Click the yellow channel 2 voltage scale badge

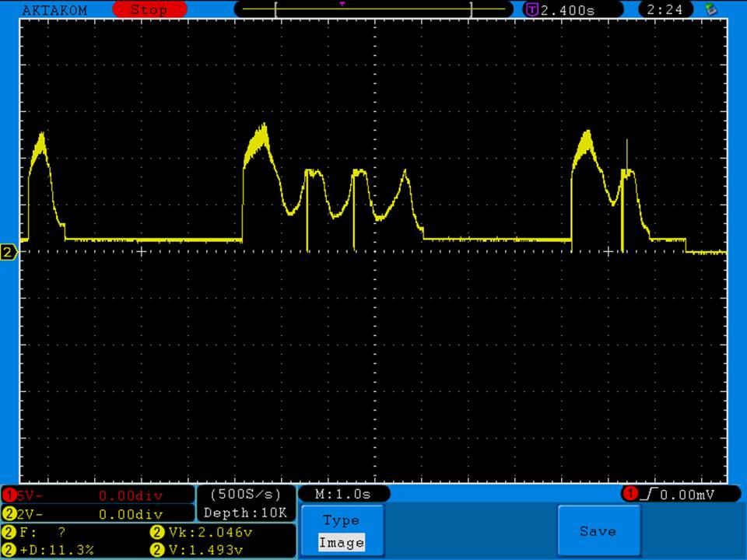[x=9, y=514]
